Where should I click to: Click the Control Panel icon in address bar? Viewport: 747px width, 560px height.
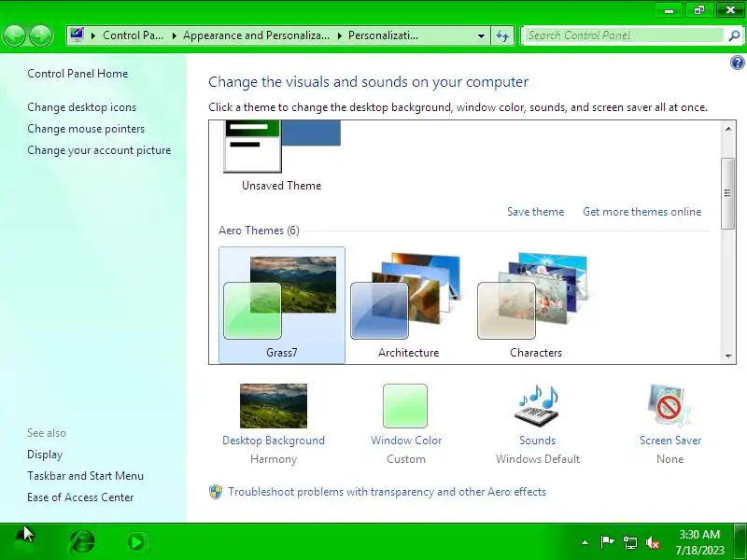[77, 35]
